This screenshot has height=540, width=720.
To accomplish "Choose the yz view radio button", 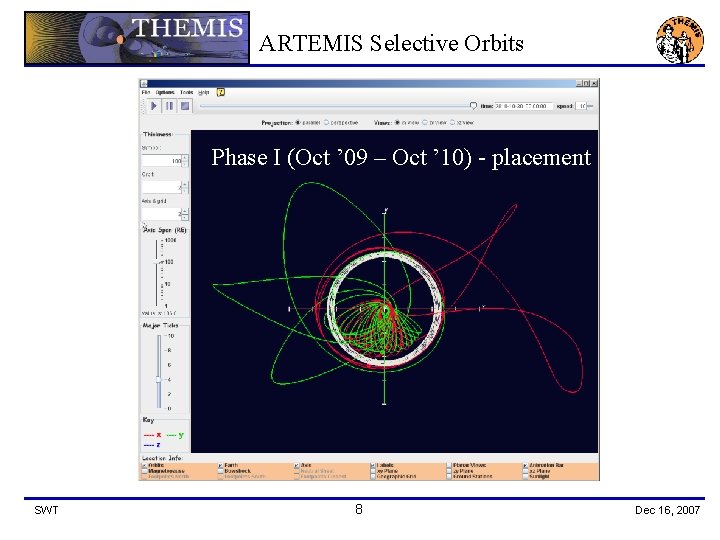I will [425, 123].
